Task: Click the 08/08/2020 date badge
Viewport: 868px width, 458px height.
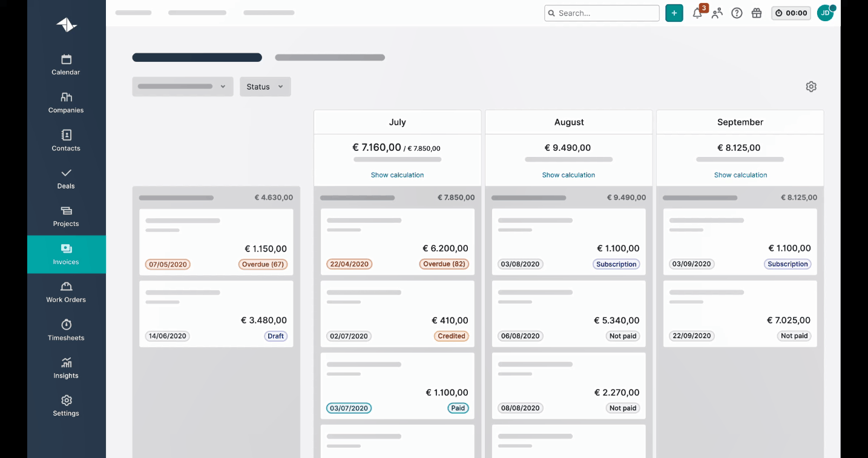Action: tap(520, 408)
